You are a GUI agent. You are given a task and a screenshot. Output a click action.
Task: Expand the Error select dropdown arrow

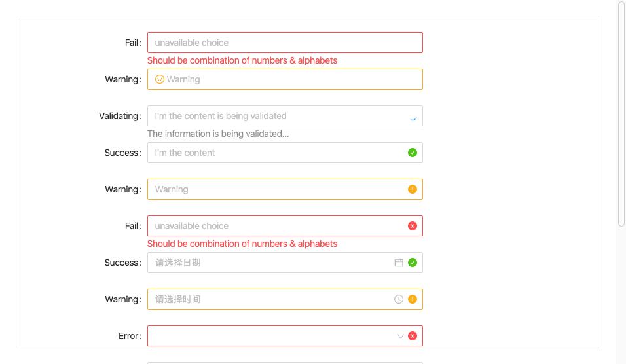point(401,337)
